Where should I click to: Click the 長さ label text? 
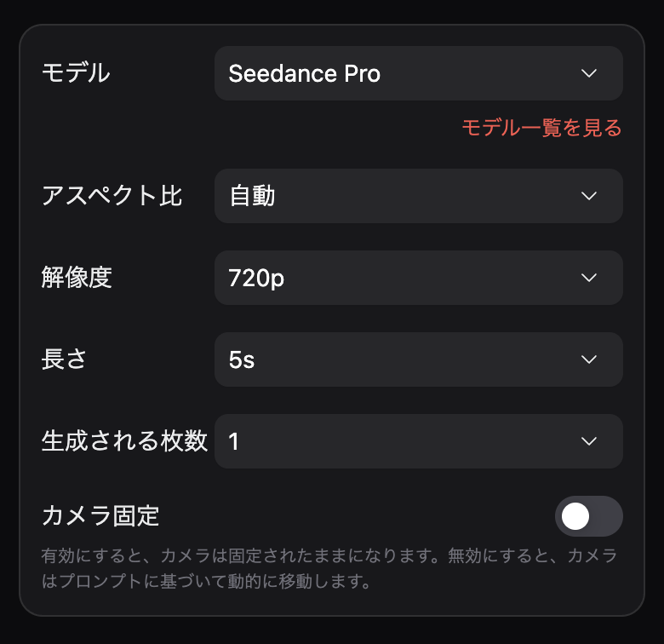click(x=65, y=359)
